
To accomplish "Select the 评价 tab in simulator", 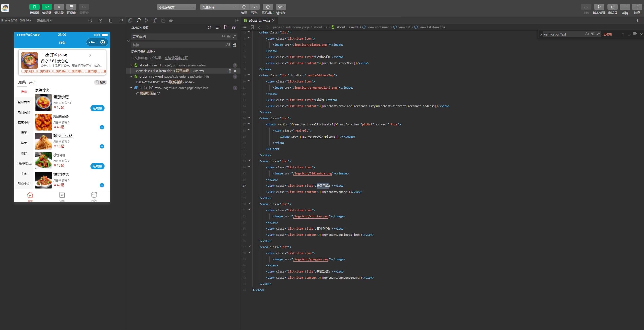I will (x=32, y=82).
